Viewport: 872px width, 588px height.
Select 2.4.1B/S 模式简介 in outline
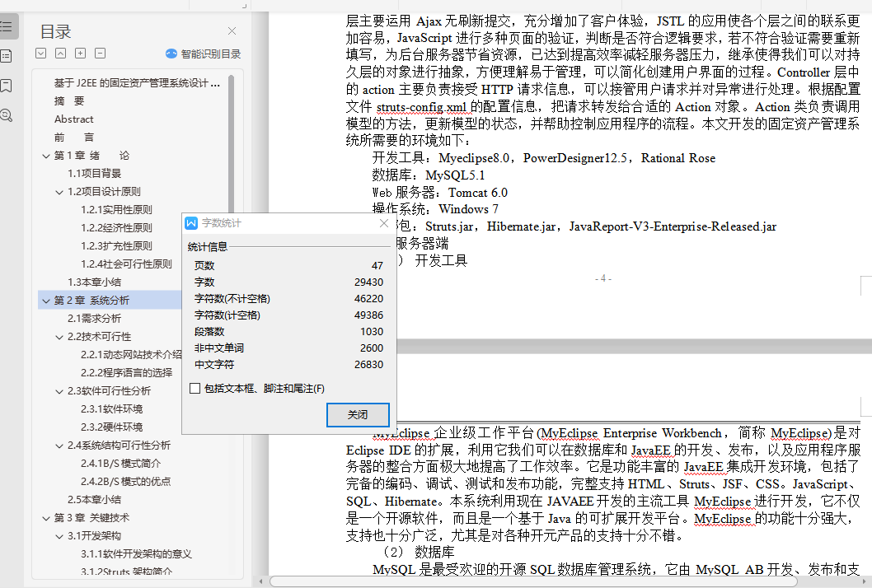click(x=120, y=464)
